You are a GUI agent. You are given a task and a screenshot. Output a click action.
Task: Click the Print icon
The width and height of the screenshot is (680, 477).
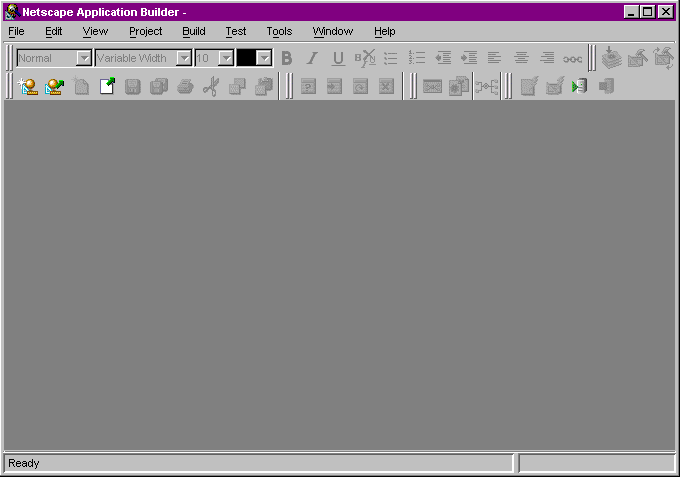pyautogui.click(x=185, y=86)
